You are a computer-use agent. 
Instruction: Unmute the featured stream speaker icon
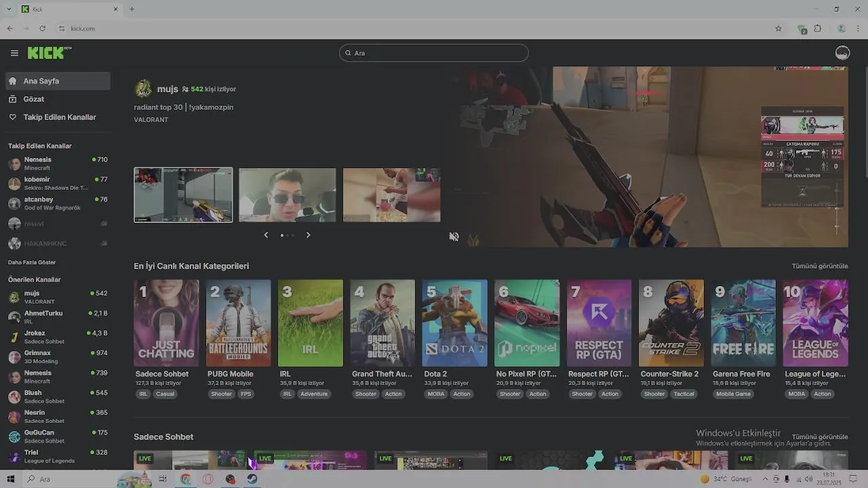(454, 237)
